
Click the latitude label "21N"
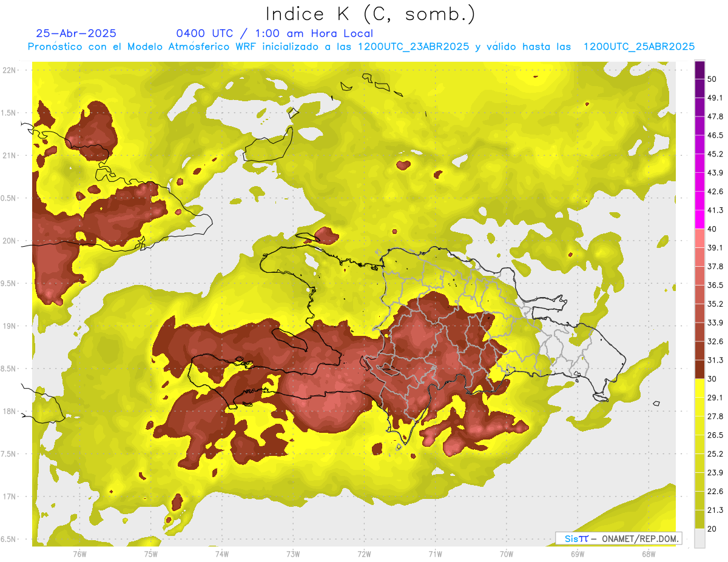10,156
